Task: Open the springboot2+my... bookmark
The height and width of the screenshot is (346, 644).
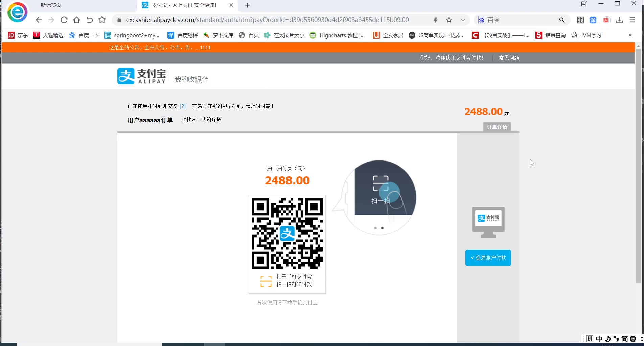Action: (132, 35)
